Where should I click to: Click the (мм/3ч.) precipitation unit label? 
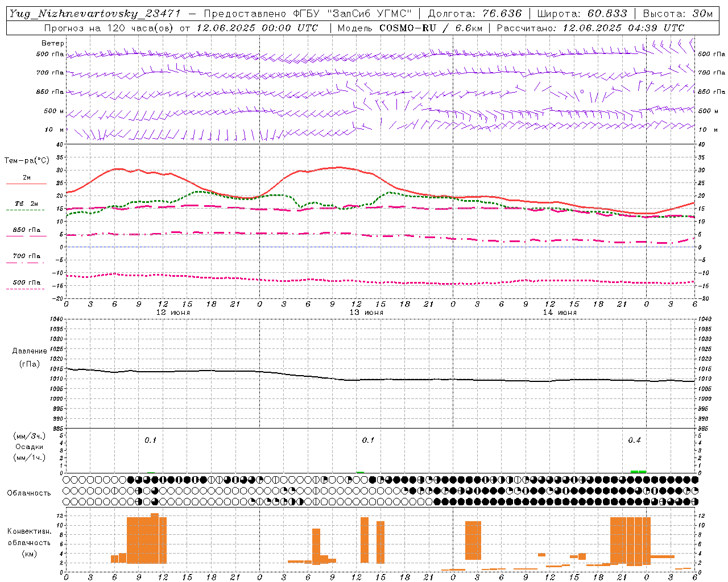point(30,436)
